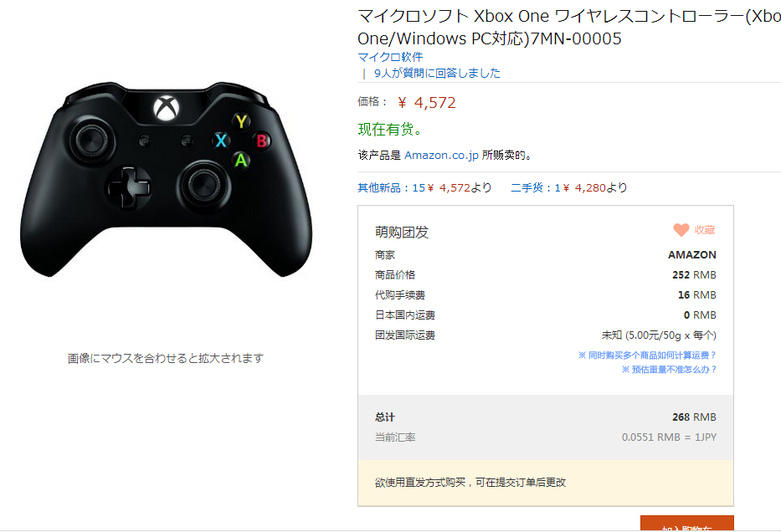Open the マイクロ软件 brand link
Viewport: 781px width, 532px height.
(390, 57)
